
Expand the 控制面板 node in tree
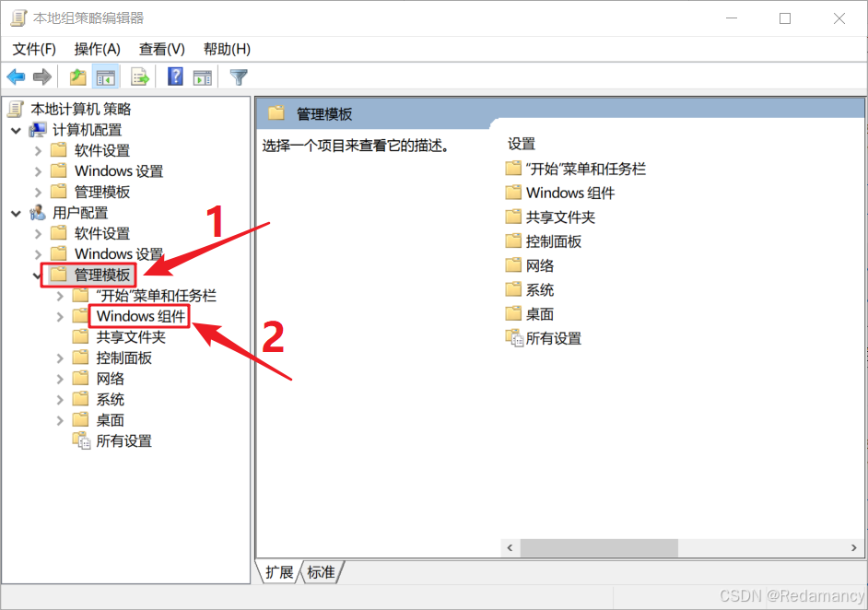[60, 358]
